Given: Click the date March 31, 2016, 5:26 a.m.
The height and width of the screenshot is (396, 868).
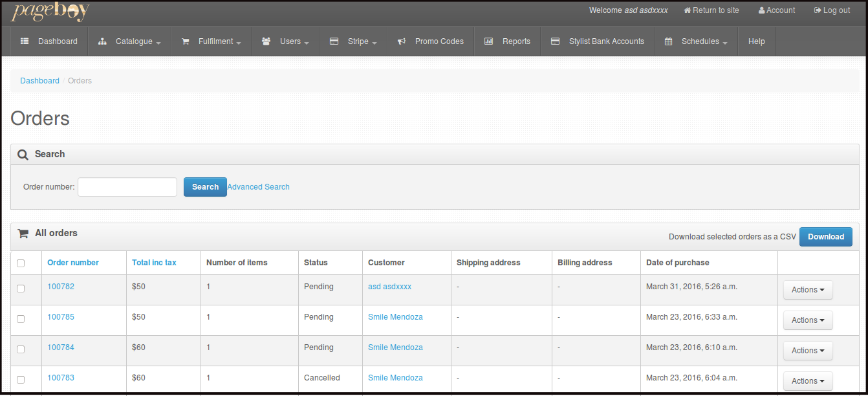Looking at the screenshot, I should click(691, 287).
